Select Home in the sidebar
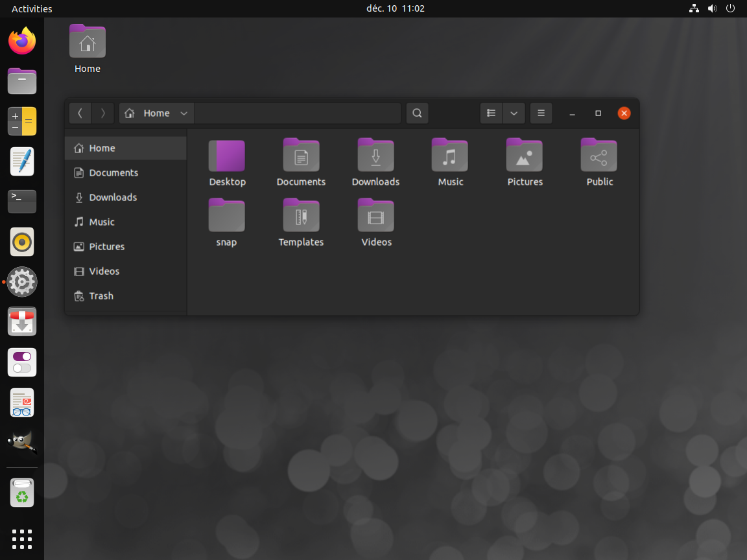The width and height of the screenshot is (747, 560). [x=126, y=148]
